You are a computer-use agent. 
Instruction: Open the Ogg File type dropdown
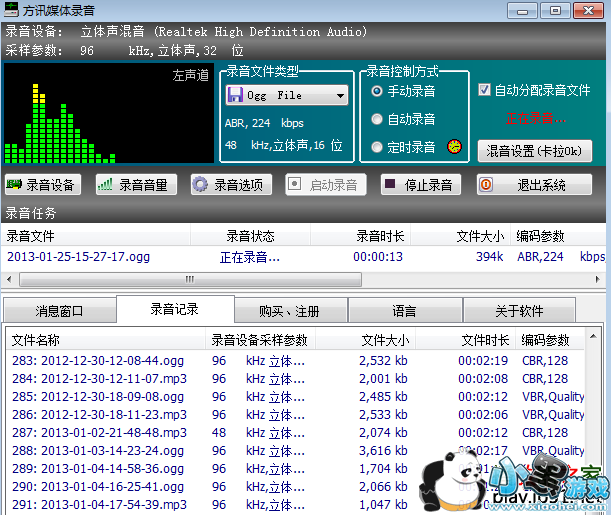pyautogui.click(x=341, y=96)
